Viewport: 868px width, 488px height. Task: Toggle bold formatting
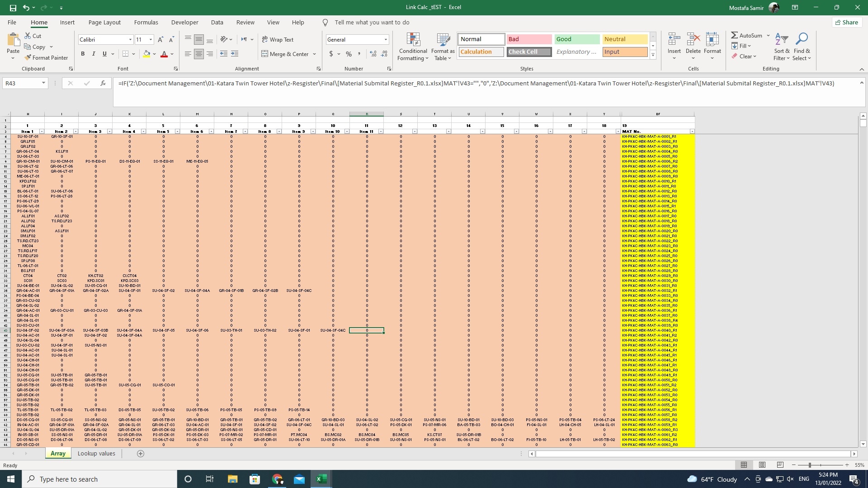(83, 54)
